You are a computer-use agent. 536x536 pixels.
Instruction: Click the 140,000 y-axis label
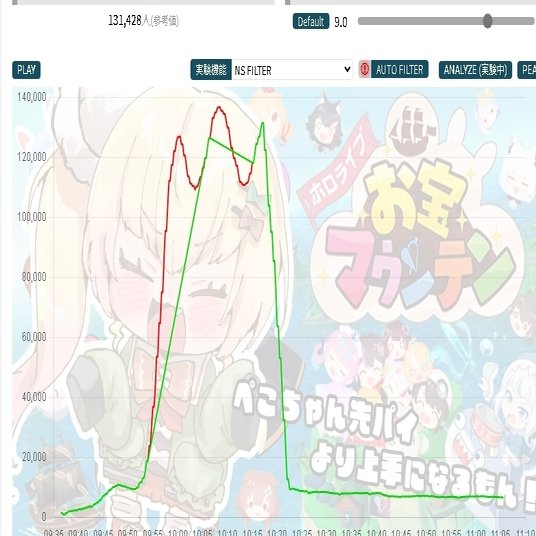point(31,97)
